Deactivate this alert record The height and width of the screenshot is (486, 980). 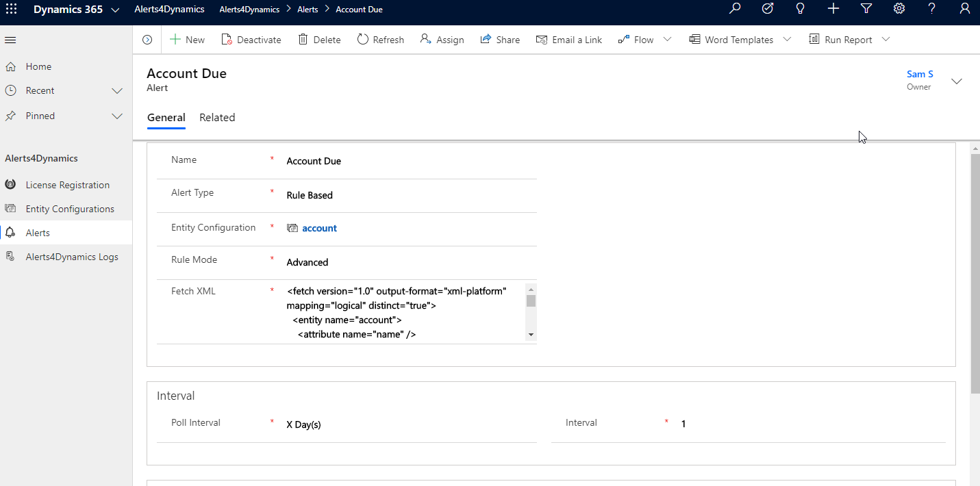point(251,40)
